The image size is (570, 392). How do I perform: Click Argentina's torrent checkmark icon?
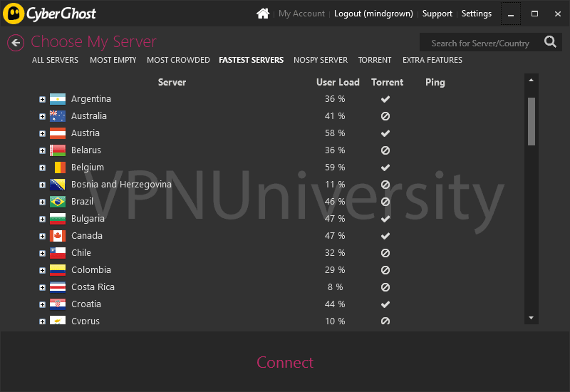(385, 99)
